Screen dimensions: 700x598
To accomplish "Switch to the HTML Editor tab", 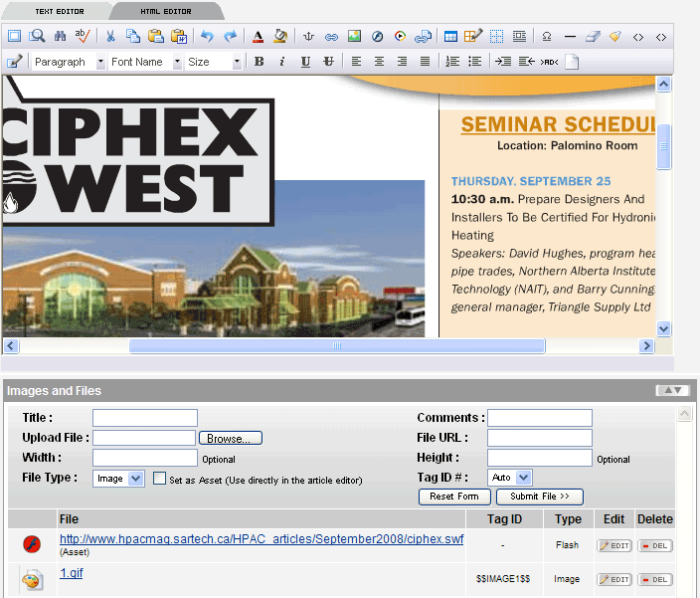I will (166, 11).
